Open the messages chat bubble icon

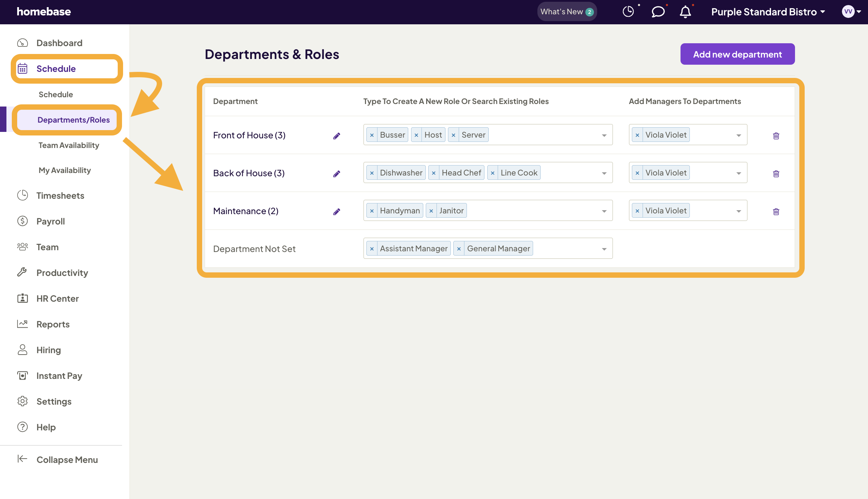click(658, 12)
